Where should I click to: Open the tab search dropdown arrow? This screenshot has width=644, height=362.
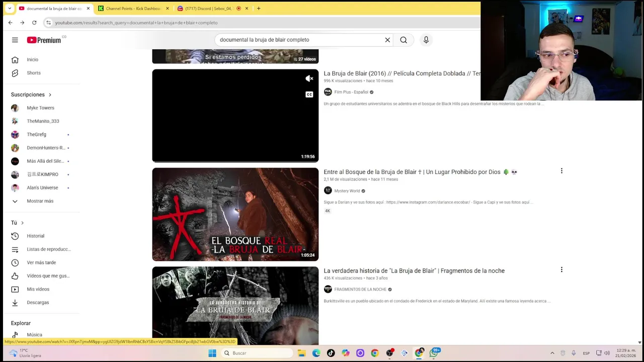click(x=9, y=9)
